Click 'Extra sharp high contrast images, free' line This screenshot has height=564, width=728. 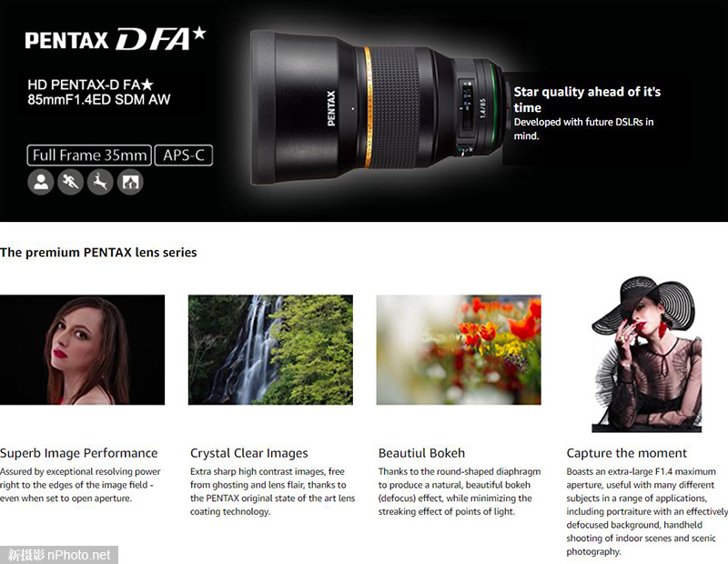coord(267,471)
